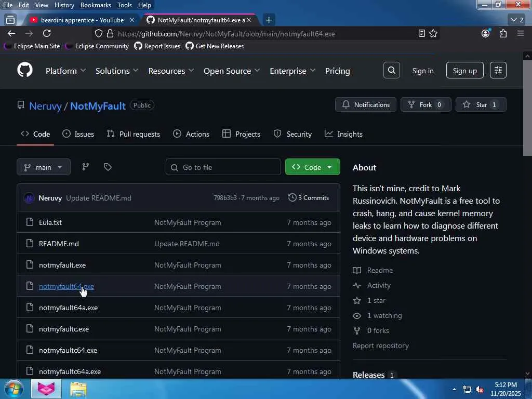The width and height of the screenshot is (532, 399).
Task: Open the Firefox hamburger application menu
Action: click(521, 33)
